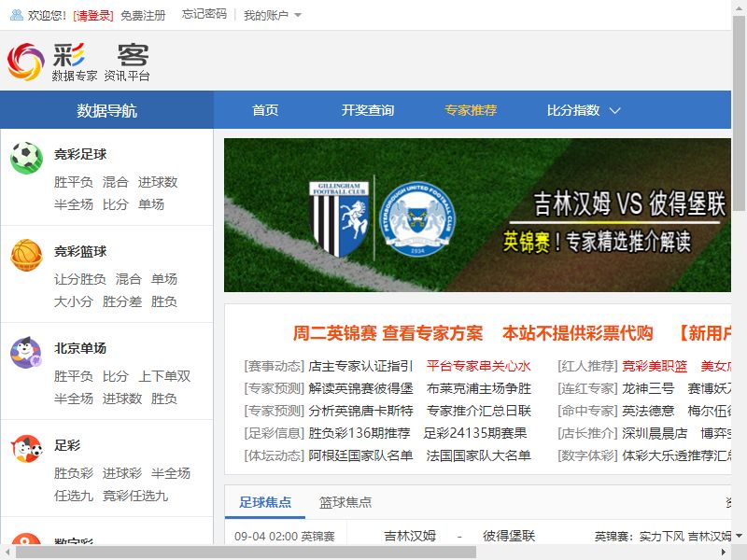Open 竞彩美职篮 recommendation link

click(655, 366)
